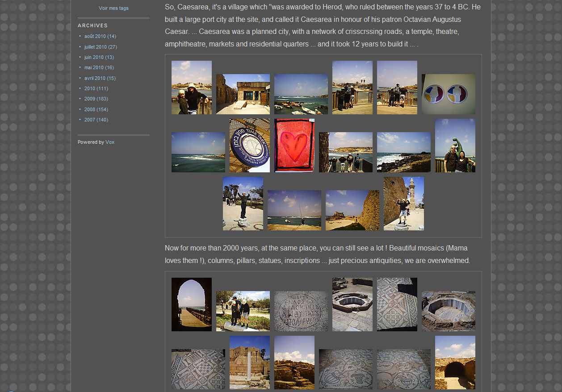The height and width of the screenshot is (392, 562).
Task: View the stone building street photo
Action: 243,94
